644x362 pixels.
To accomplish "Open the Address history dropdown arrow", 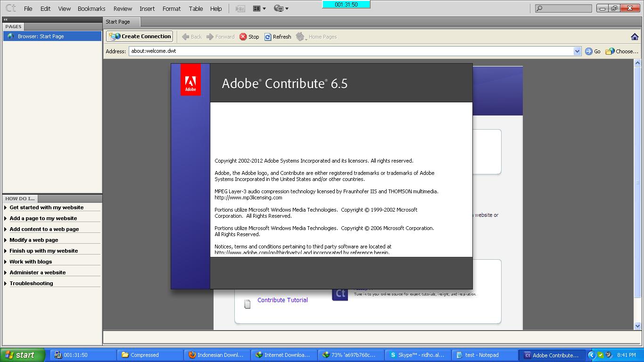I will click(577, 51).
